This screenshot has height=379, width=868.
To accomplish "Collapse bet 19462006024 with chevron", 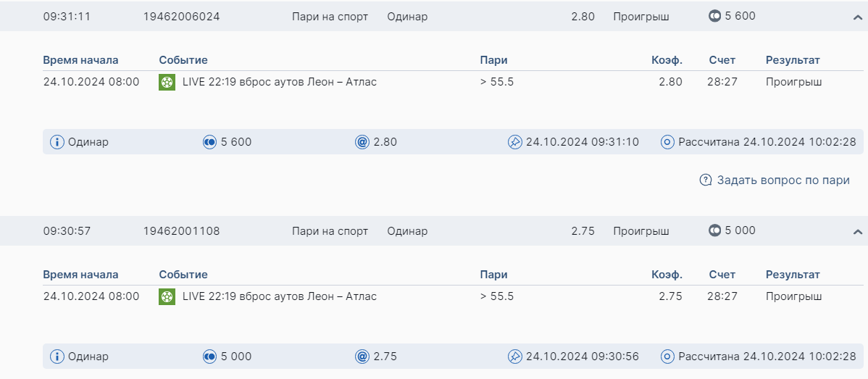I will [858, 17].
